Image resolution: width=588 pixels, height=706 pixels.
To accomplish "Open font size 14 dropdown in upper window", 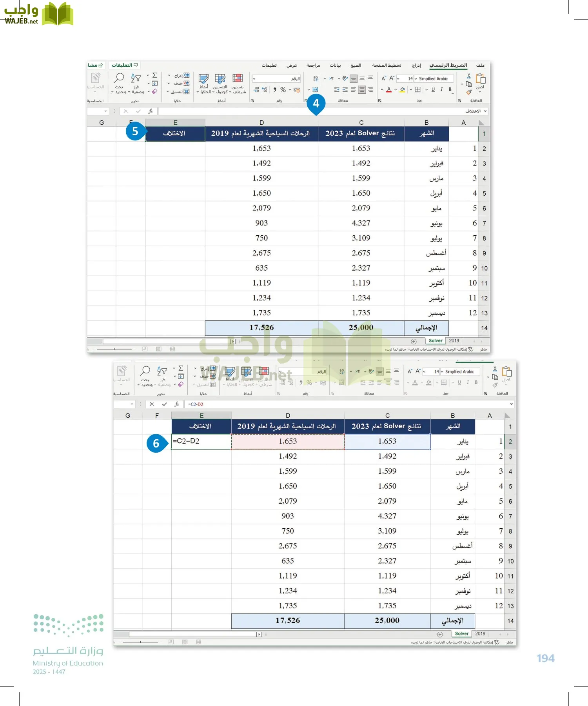I will [x=398, y=79].
